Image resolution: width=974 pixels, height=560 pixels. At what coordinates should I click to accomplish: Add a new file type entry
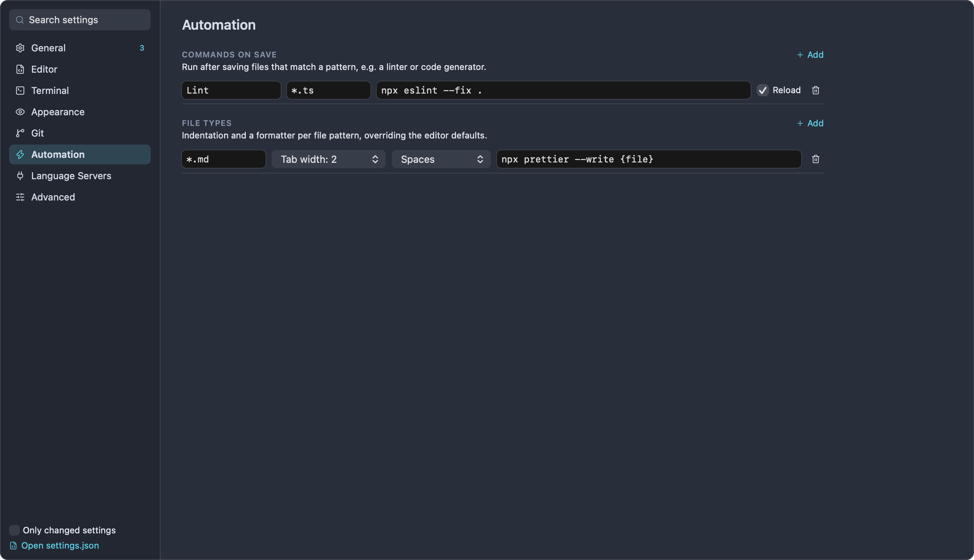pyautogui.click(x=810, y=123)
